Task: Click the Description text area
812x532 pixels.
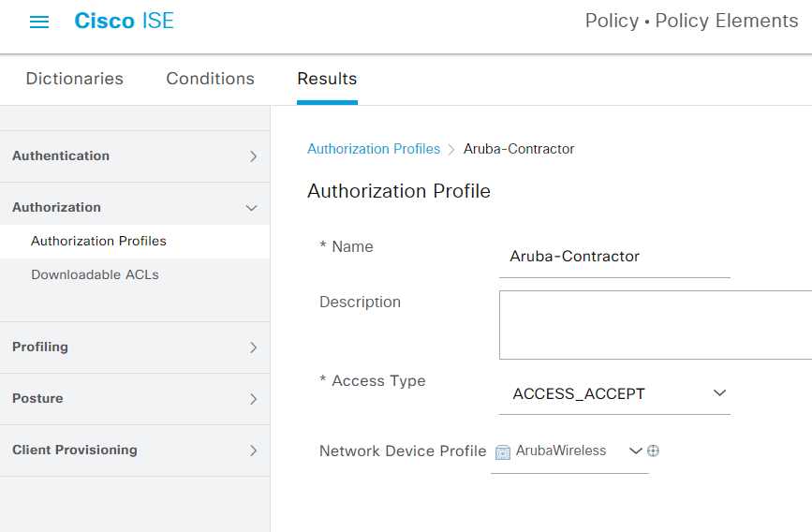Action: click(656, 325)
